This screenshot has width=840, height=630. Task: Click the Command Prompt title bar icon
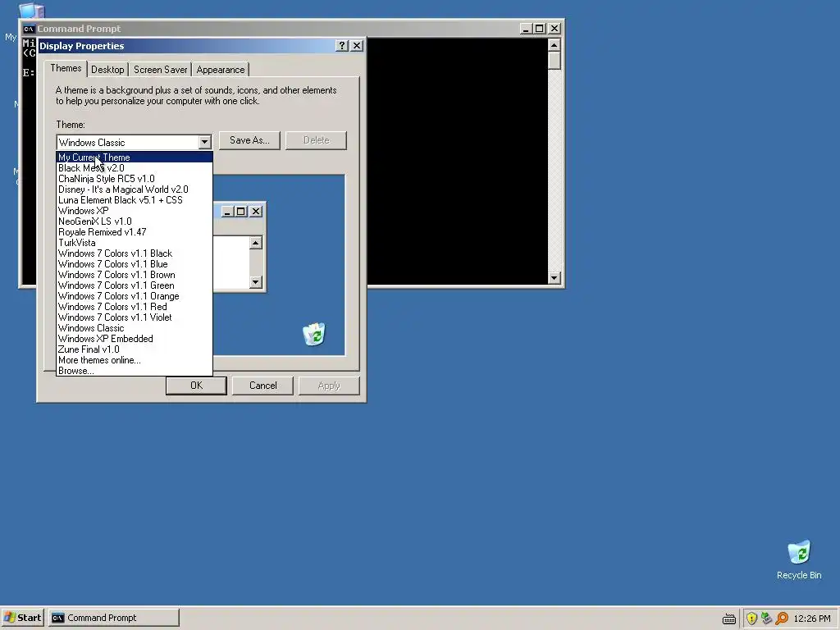pyautogui.click(x=29, y=29)
